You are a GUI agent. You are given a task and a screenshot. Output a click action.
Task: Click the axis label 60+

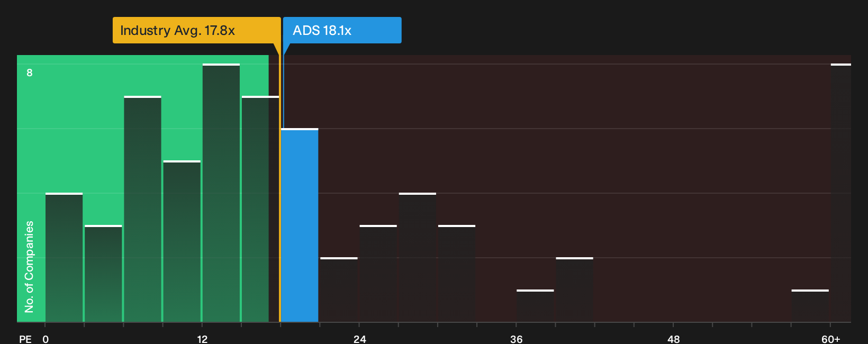pyautogui.click(x=831, y=339)
